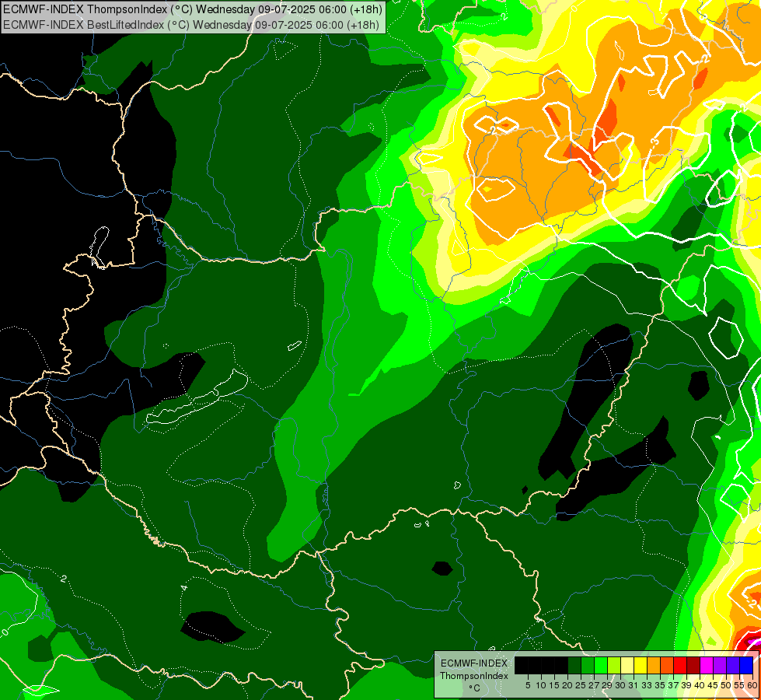761x700 pixels.
Task: Click the dotted contour label '4' on map
Action: coord(184,588)
